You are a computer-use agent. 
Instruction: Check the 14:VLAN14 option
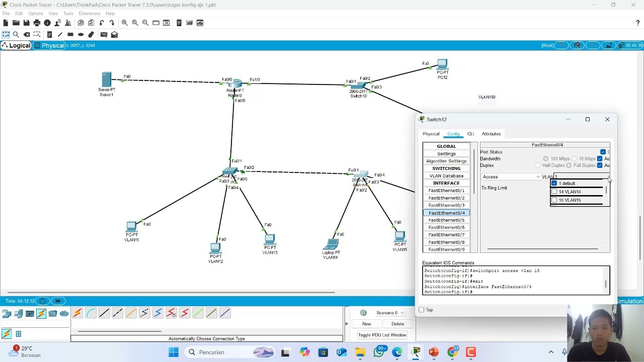point(554,192)
